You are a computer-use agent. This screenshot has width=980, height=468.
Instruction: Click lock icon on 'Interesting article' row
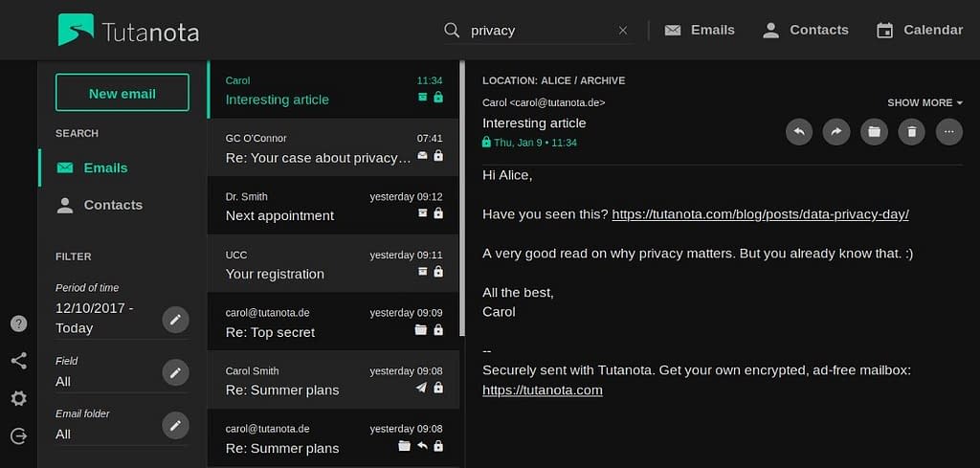point(438,97)
